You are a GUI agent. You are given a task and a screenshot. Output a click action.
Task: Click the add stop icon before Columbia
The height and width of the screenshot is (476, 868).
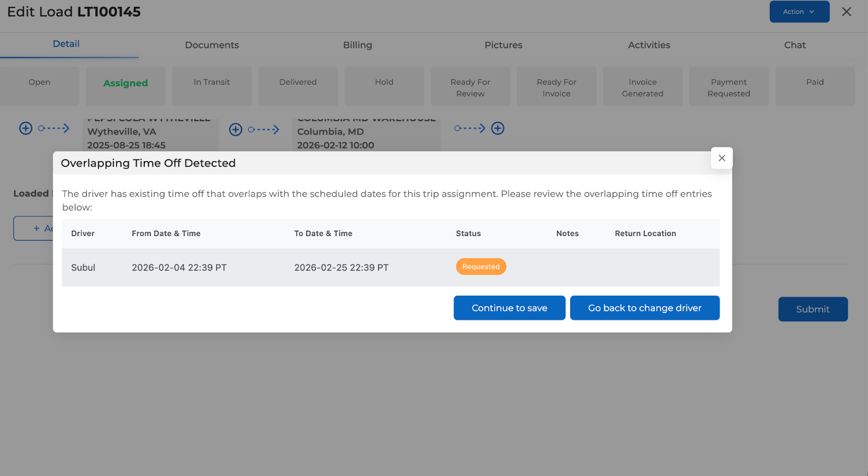click(x=235, y=129)
